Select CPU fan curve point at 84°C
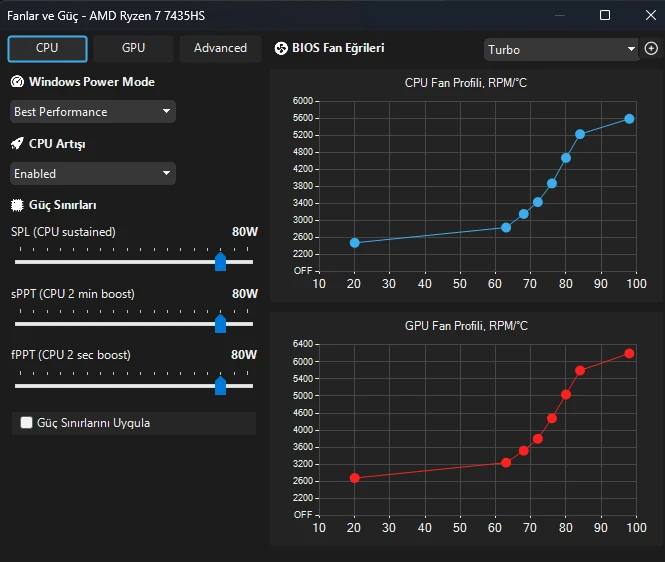 (x=580, y=134)
